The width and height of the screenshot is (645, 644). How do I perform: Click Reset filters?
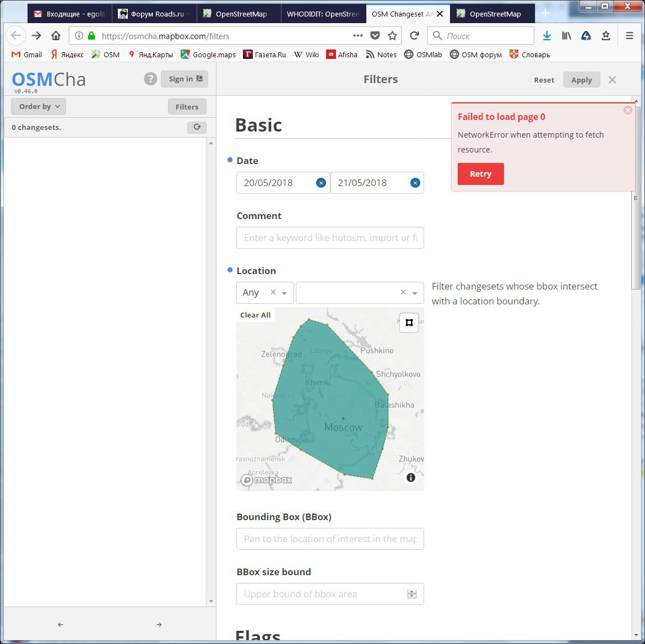pos(544,80)
